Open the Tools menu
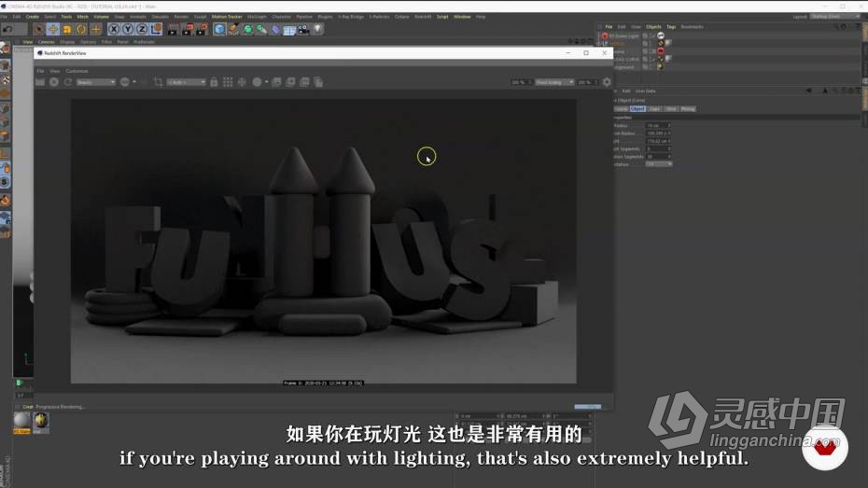The image size is (868, 488). pyautogui.click(x=66, y=17)
